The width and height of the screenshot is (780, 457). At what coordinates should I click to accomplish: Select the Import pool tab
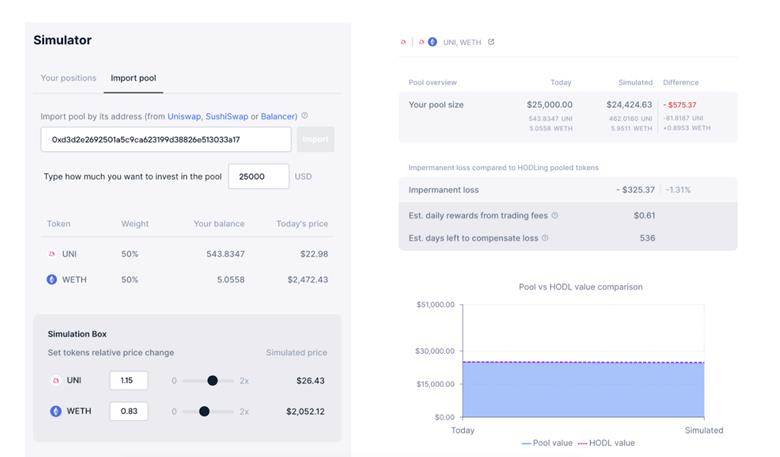tap(133, 78)
